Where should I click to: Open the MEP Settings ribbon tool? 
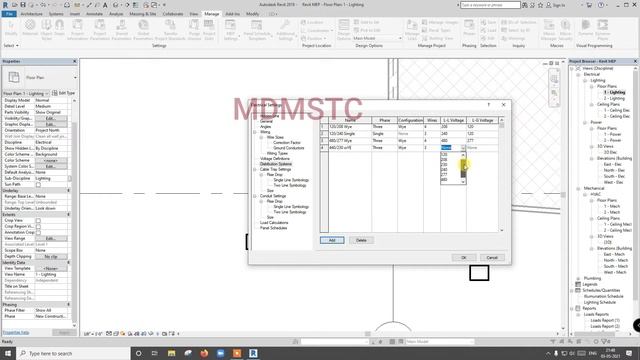231,29
